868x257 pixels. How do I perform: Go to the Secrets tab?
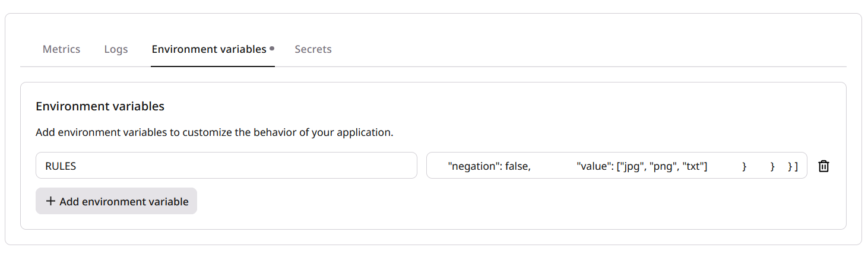click(x=313, y=49)
